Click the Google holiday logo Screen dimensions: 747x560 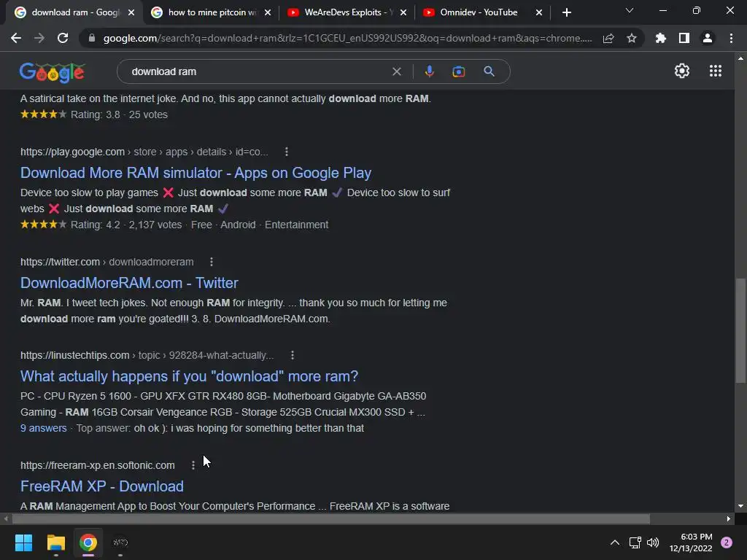pyautogui.click(x=52, y=72)
